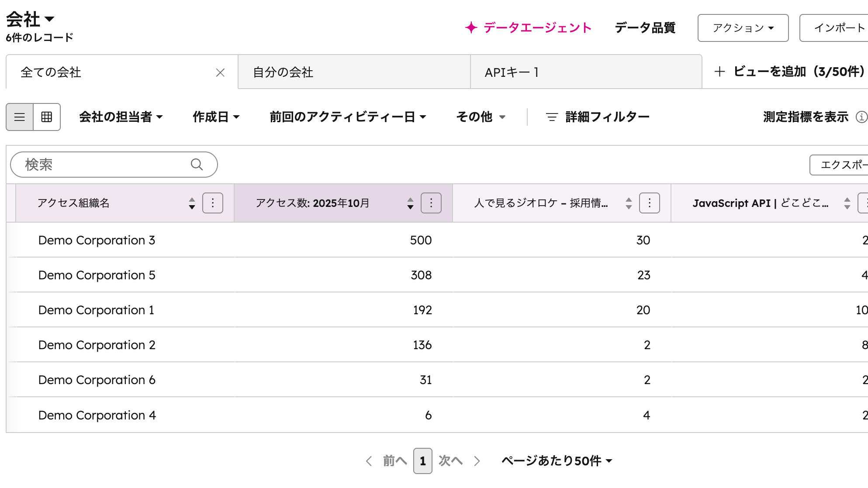
Task: Click 測定指標を表示
Action: 806,117
